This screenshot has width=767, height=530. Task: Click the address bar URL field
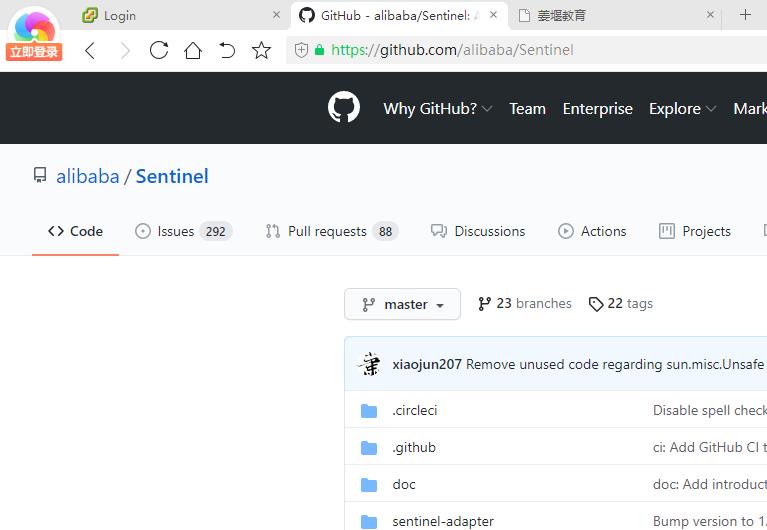point(526,50)
